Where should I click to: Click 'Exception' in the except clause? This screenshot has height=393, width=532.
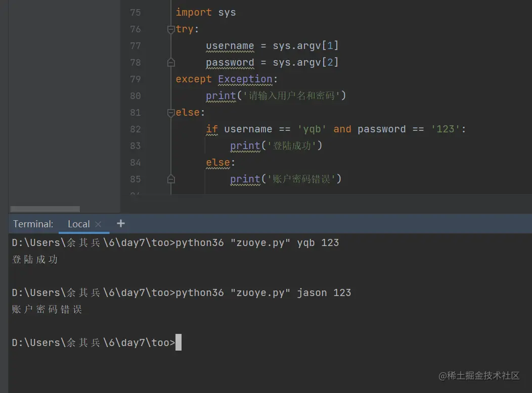tap(245, 79)
